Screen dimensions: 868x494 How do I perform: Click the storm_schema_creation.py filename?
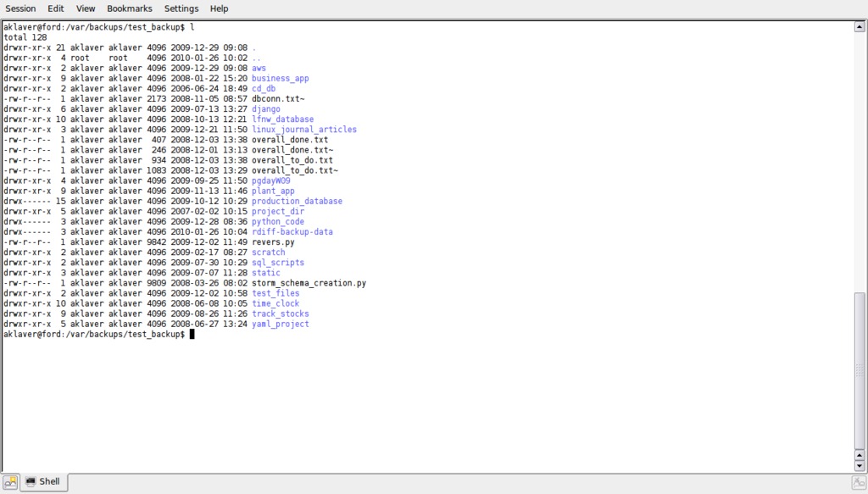click(309, 283)
